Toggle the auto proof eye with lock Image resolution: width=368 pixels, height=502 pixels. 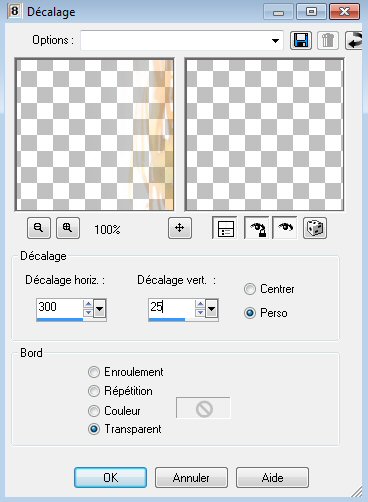257,228
